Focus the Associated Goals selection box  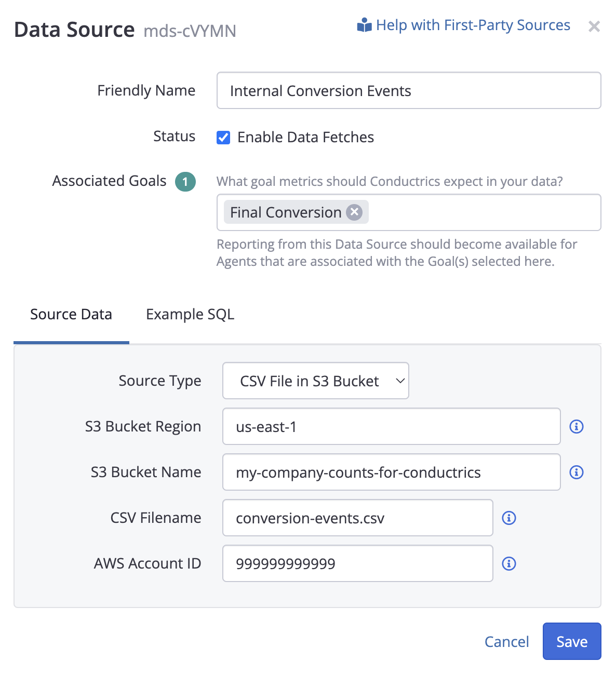[x=483, y=212]
